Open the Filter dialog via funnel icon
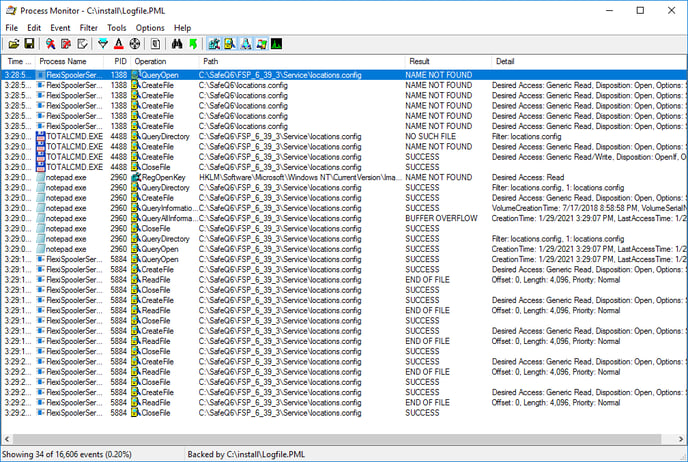Image resolution: width=688 pixels, height=462 pixels. pos(103,44)
